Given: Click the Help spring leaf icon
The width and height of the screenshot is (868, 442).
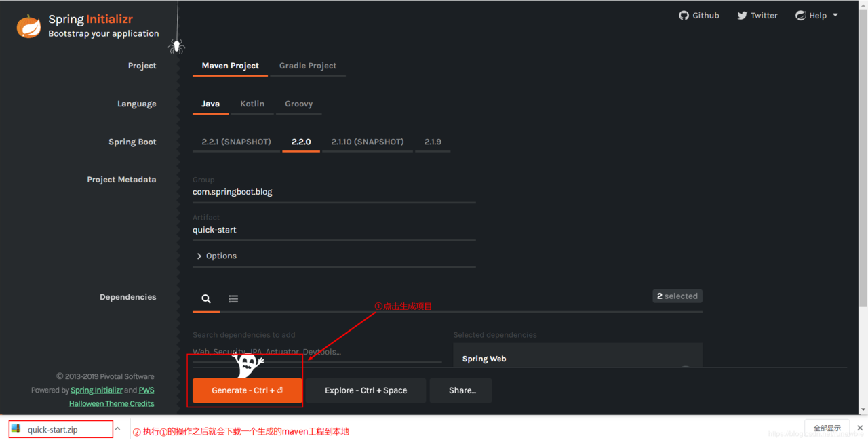Looking at the screenshot, I should tap(800, 15).
